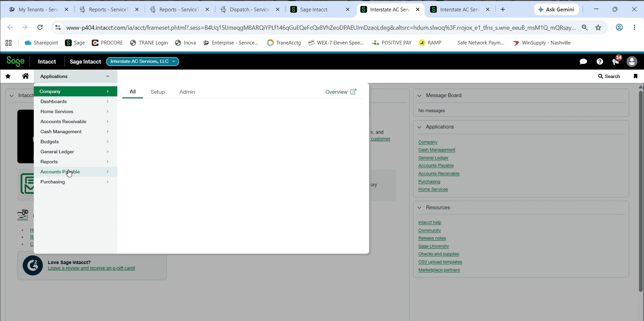
Task: Open the General Ledger link in Applications panel
Action: [x=433, y=158]
